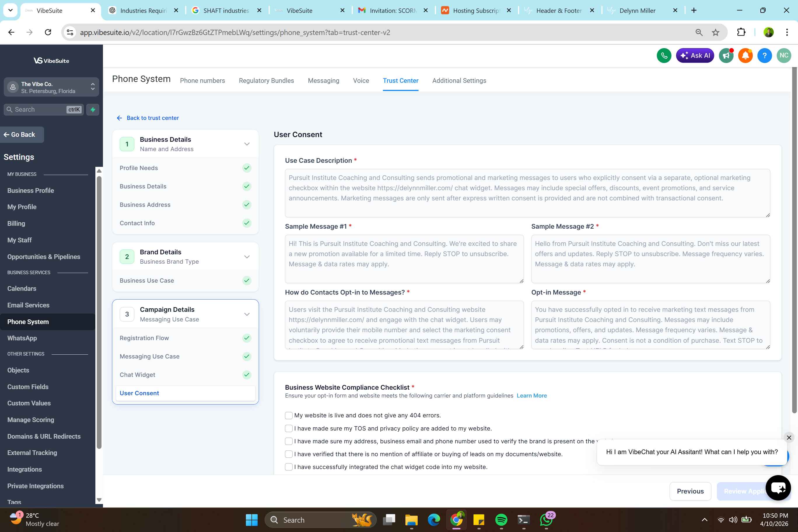Open WhatsApp settings in sidebar
798x532 pixels.
tap(22, 338)
